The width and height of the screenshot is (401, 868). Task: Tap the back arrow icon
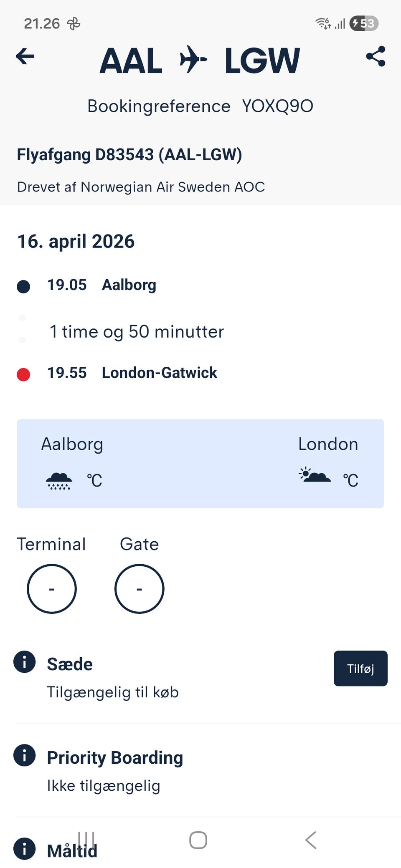25,56
